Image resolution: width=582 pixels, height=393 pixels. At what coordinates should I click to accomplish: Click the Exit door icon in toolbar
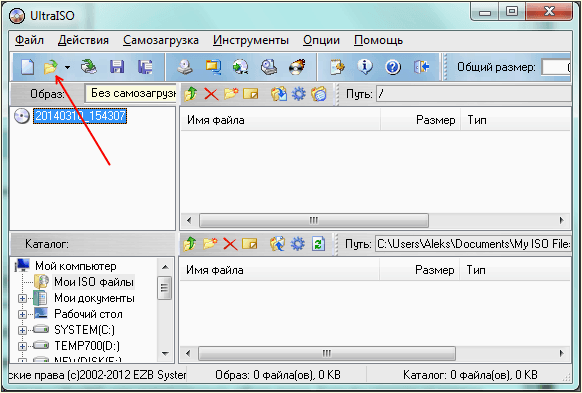421,67
